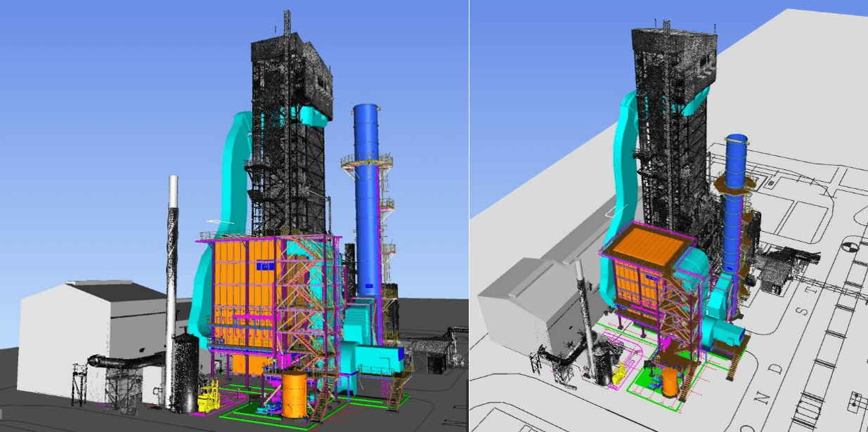Screen dimensions: 868x432
Task: Pick the black horizontal pipe duct in left view
Action: (127, 360)
